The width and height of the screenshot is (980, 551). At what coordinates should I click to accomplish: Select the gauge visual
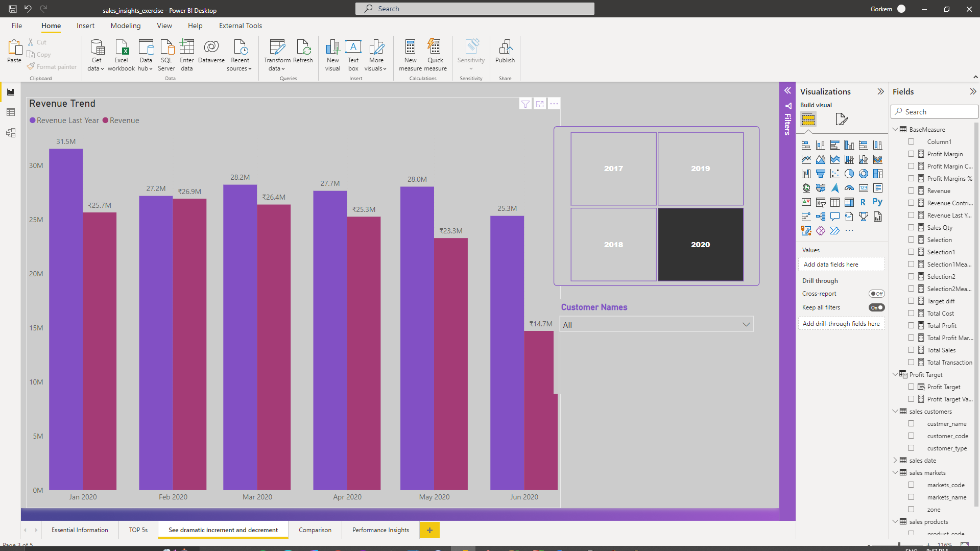pos(849,188)
